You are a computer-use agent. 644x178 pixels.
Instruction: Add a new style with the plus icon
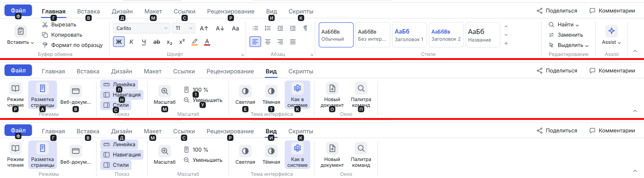pos(506,43)
